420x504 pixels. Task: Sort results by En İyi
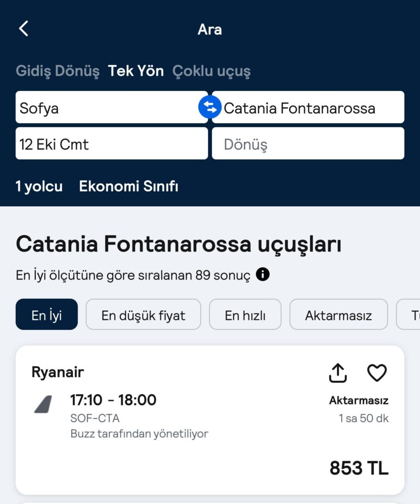click(47, 315)
